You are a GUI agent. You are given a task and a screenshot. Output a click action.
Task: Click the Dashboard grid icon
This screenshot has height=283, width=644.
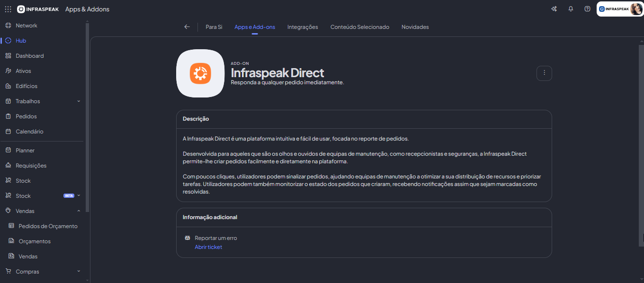(x=8, y=56)
